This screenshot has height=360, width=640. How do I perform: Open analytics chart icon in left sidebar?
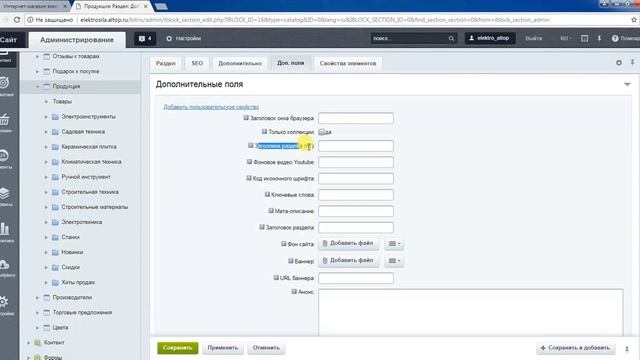[x=5, y=229]
